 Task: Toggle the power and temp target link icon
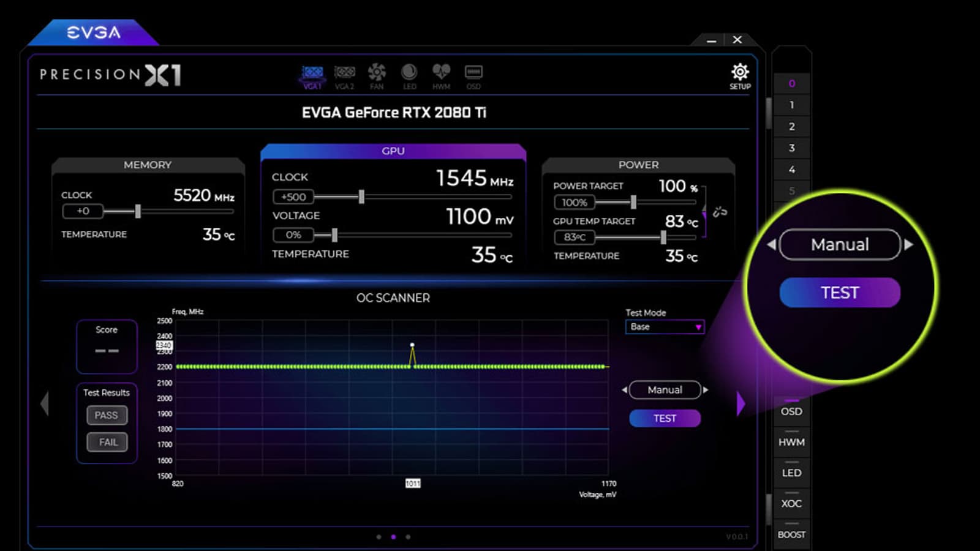720,212
